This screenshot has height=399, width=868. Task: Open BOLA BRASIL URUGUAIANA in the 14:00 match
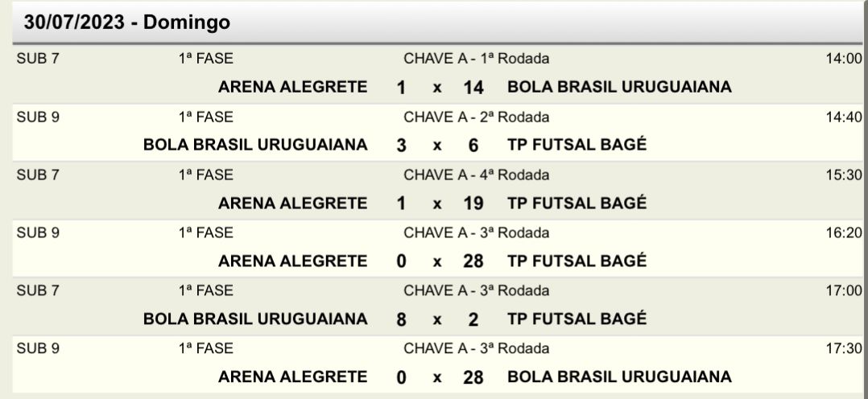(619, 87)
